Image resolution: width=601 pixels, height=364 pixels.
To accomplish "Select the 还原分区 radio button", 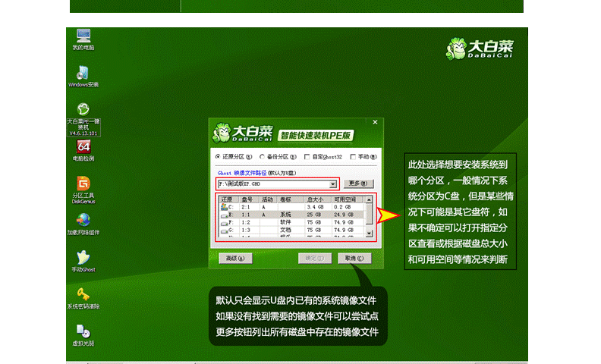I will [219, 157].
